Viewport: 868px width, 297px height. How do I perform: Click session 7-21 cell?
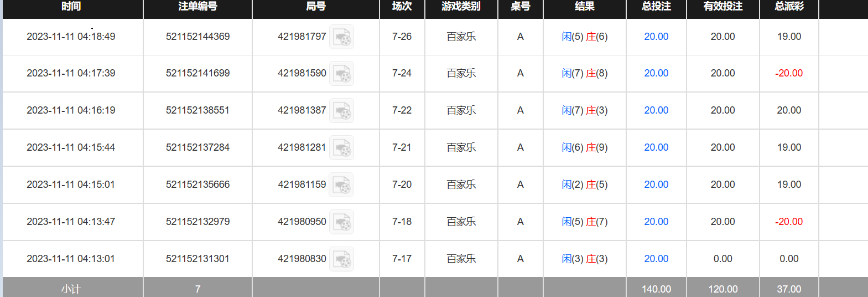pos(402,147)
